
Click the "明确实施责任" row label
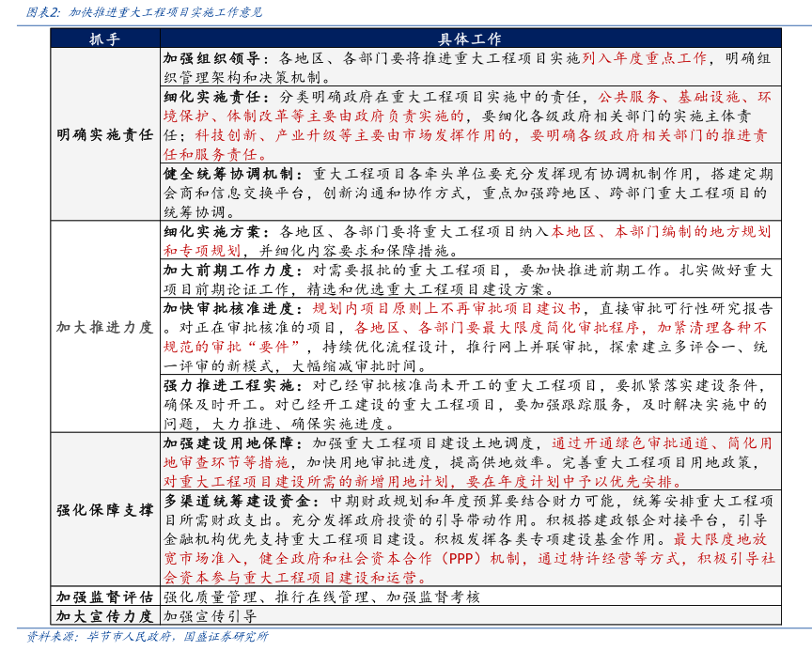(x=103, y=134)
